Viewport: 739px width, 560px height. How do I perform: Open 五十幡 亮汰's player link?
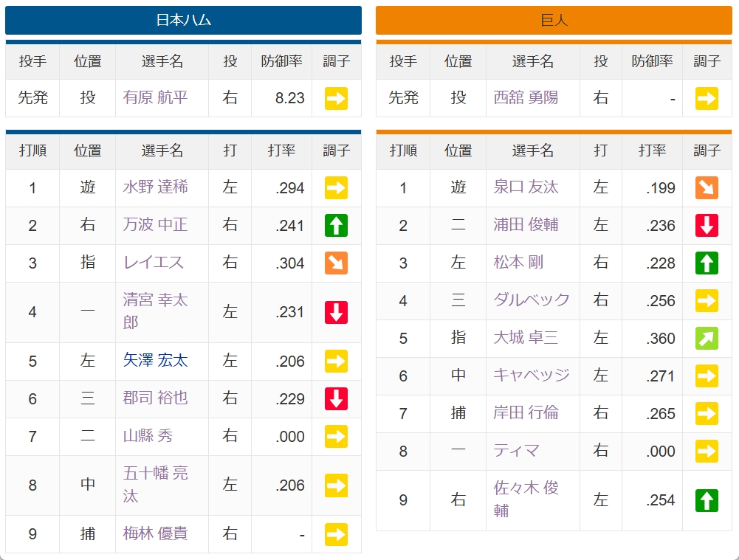click(x=155, y=485)
